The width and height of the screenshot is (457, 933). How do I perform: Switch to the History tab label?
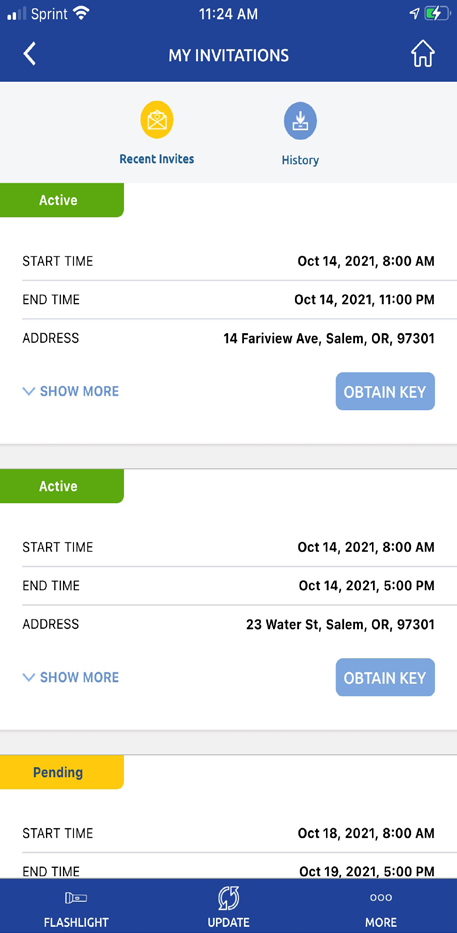click(x=300, y=160)
